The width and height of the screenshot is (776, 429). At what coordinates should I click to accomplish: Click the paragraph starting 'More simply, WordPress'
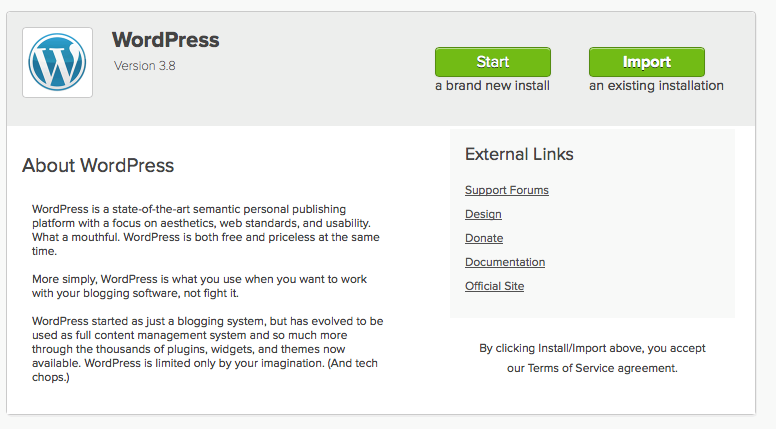pyautogui.click(x=199, y=286)
